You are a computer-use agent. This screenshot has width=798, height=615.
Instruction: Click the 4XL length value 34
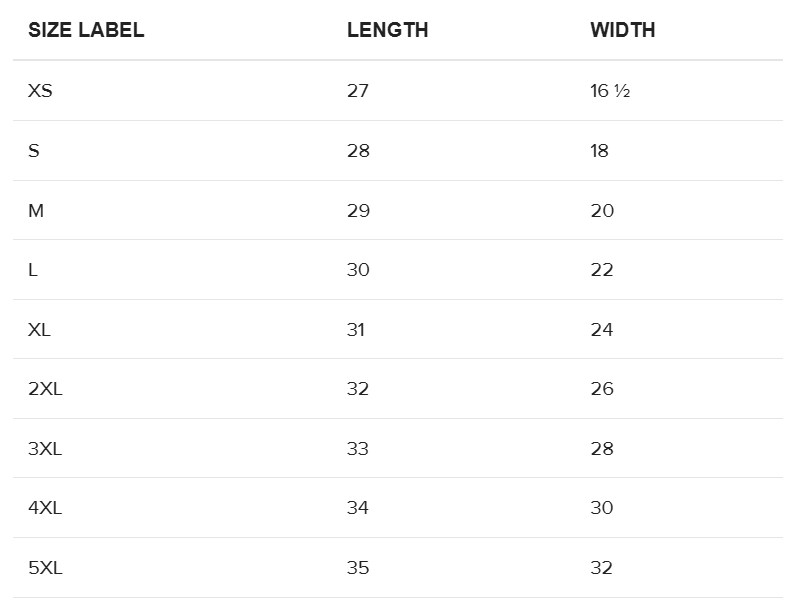point(358,508)
